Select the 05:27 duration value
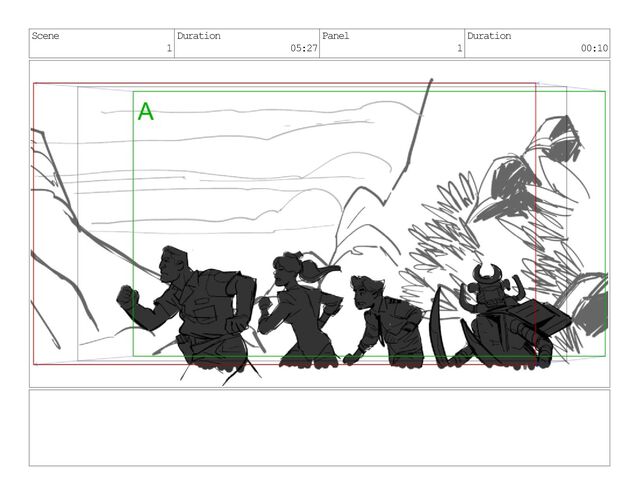This screenshot has width=640, height=495. coord(304,48)
